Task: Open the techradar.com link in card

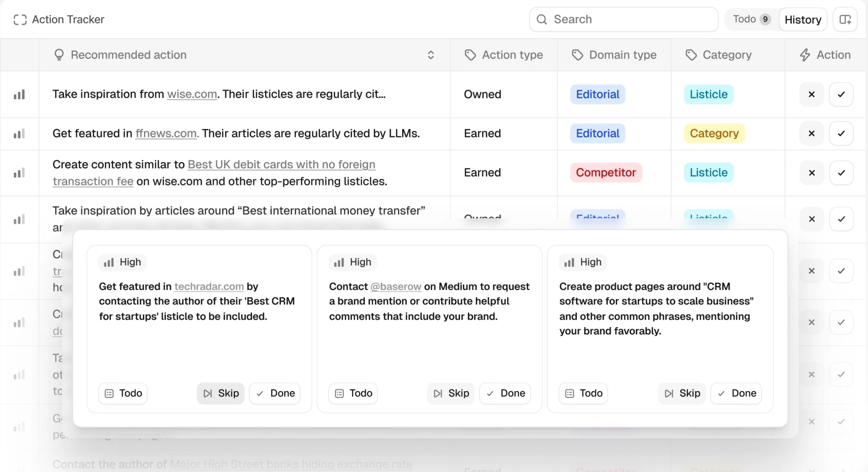Action: pos(209,287)
